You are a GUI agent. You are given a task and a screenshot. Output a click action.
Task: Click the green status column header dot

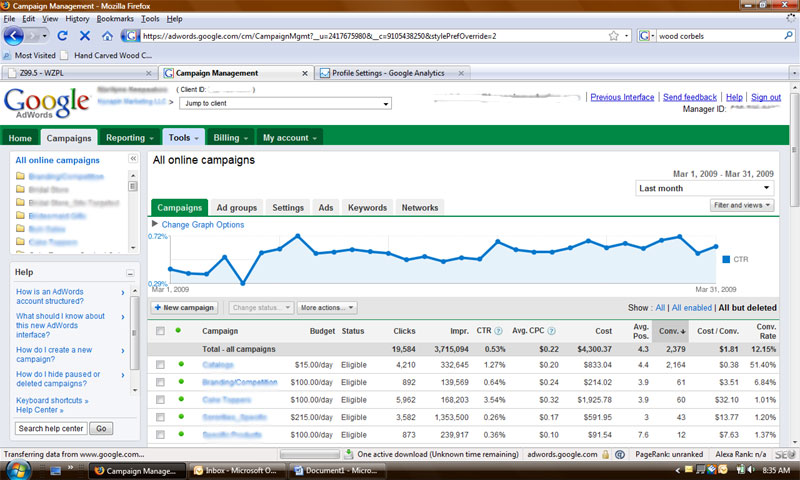(x=178, y=330)
